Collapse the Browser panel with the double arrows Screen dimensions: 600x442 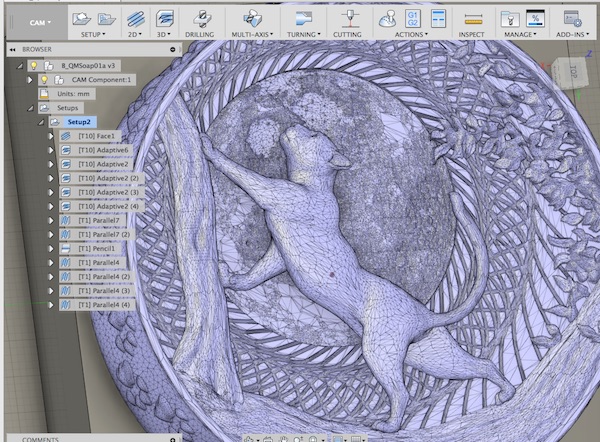(13, 49)
